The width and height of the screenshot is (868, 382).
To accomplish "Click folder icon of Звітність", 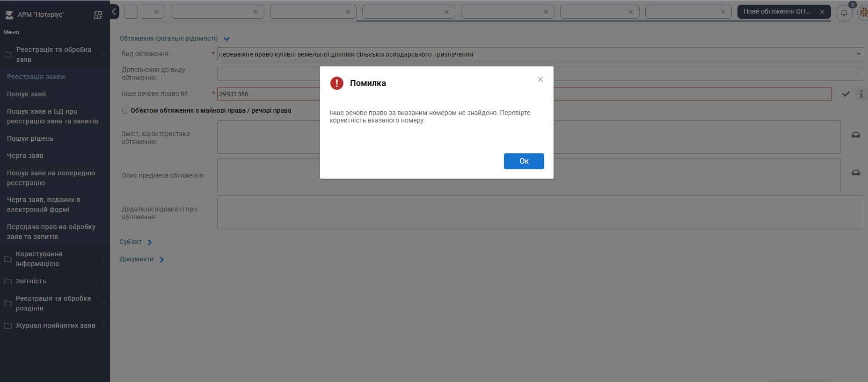I will tap(8, 281).
